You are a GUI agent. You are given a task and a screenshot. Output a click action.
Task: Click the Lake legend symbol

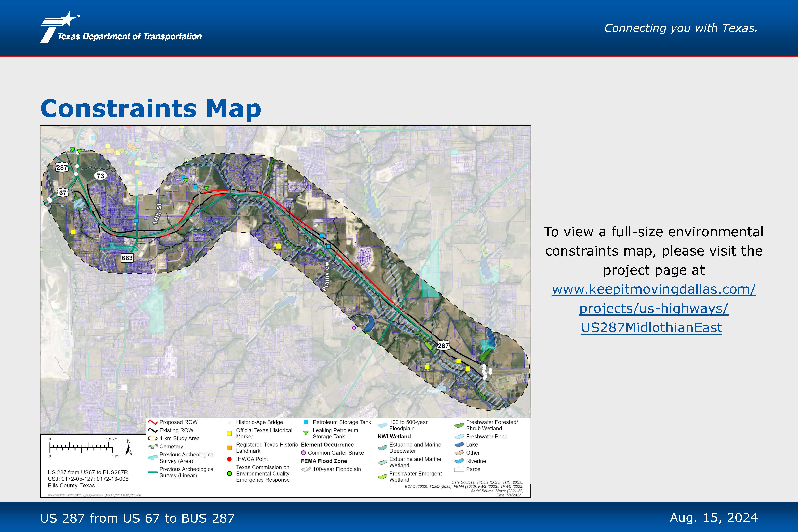(459, 445)
